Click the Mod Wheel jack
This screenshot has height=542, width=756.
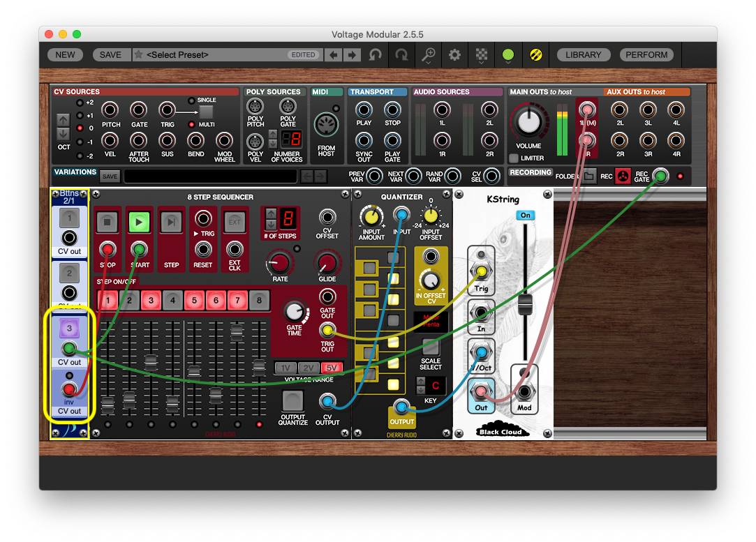tap(223, 141)
